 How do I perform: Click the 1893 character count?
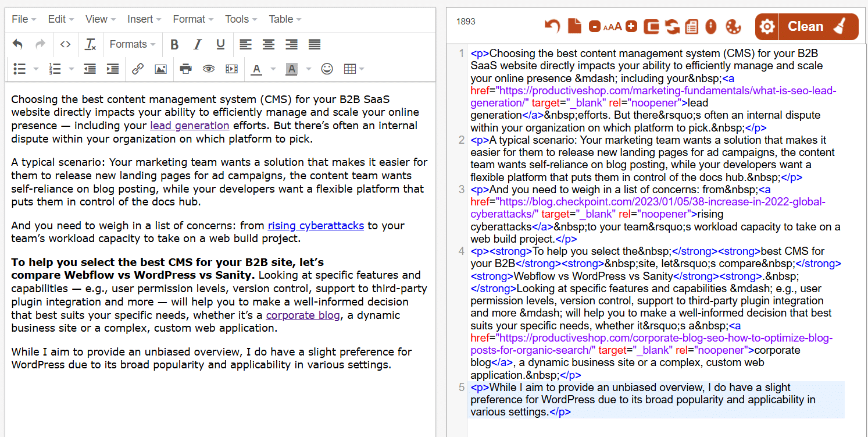(466, 22)
